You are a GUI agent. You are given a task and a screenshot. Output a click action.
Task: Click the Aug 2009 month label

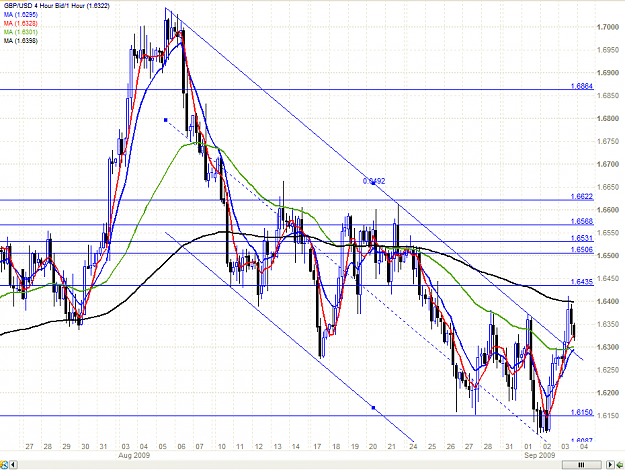tap(134, 455)
